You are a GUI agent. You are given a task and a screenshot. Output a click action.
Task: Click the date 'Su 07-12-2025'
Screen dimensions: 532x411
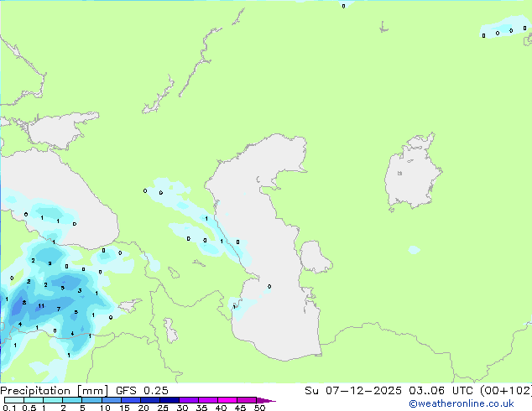[x=353, y=391]
